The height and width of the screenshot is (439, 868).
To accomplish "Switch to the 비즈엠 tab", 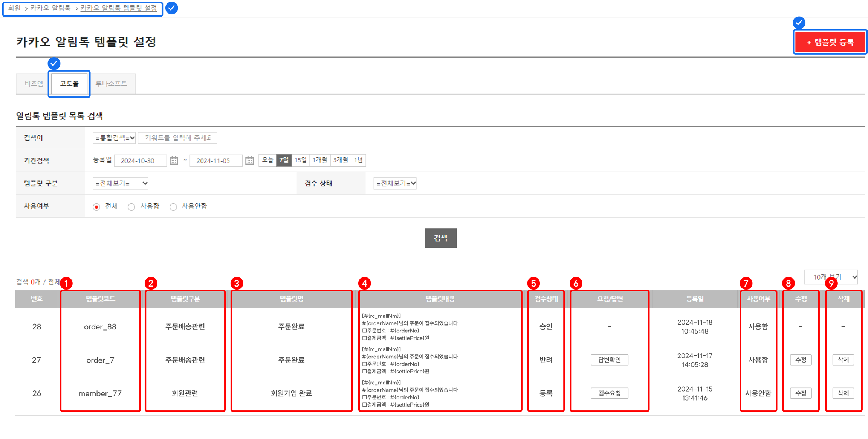I will [x=34, y=84].
